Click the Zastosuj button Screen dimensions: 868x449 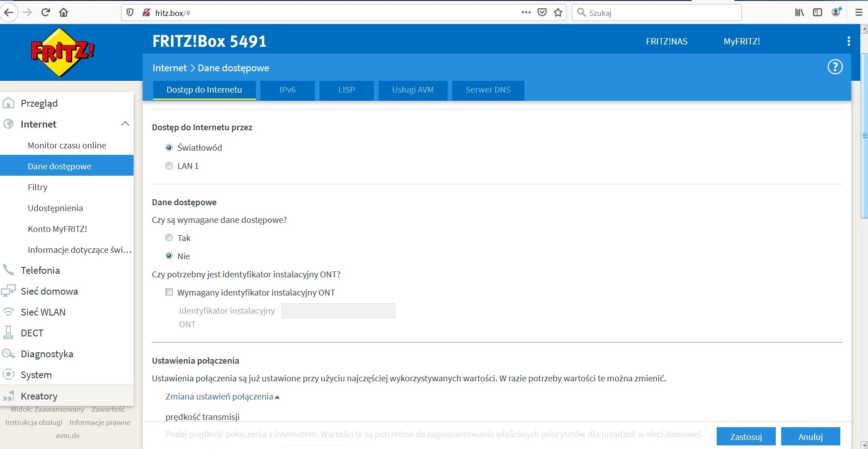(x=746, y=437)
